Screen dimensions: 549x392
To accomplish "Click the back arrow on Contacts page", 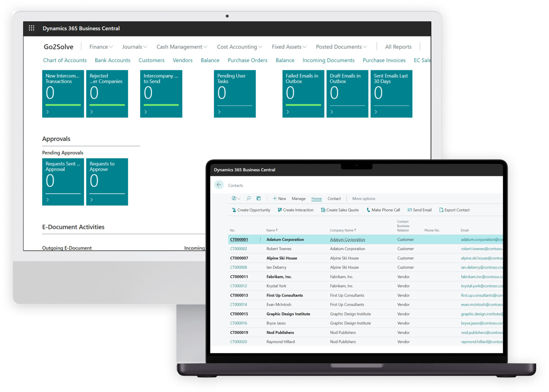I will pos(219,185).
